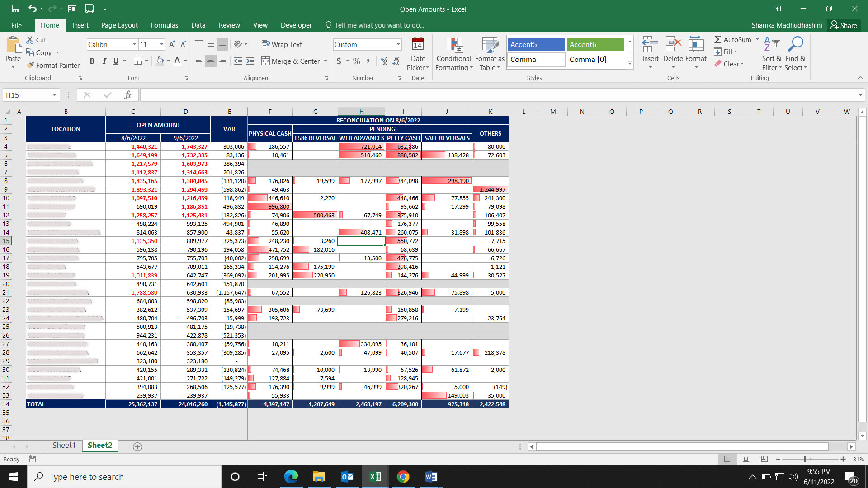Open the Fill Color swatch dropdown

click(169, 61)
